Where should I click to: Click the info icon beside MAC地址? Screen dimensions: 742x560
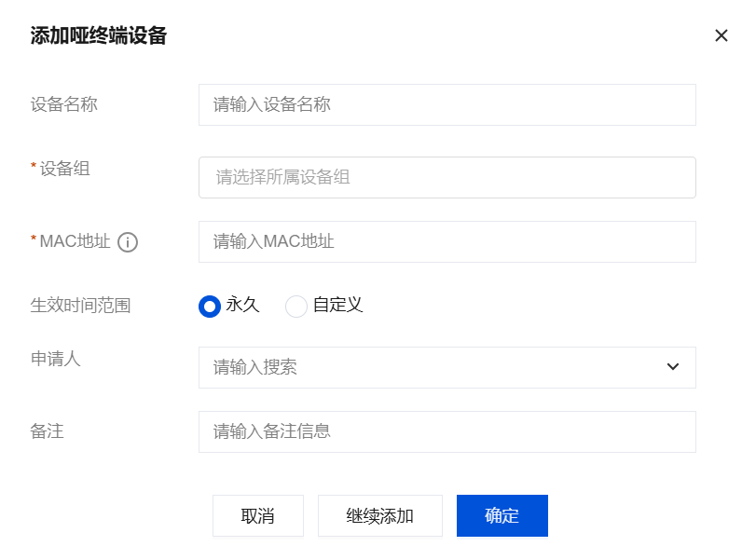point(128,242)
